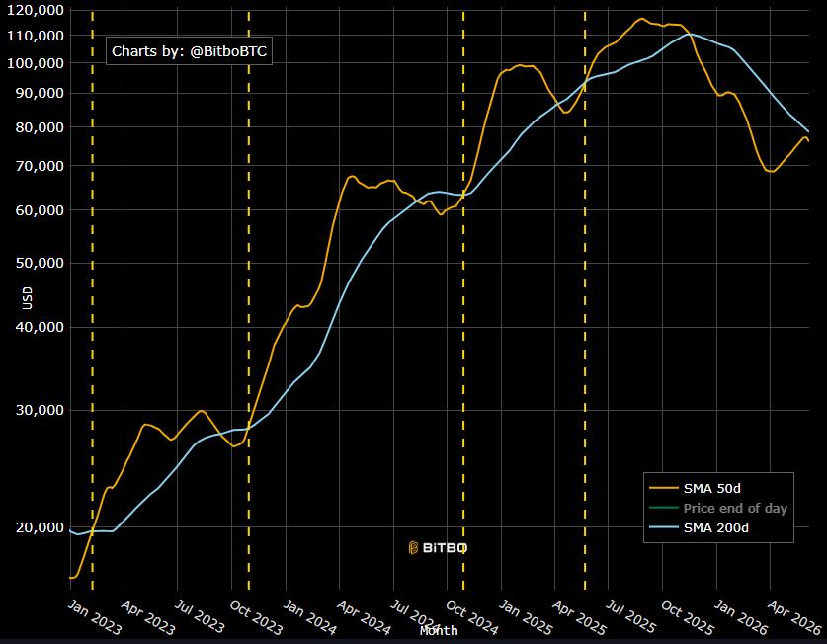827x644 pixels.
Task: Click the light blue SMA 200d legend swatch
Action: tap(664, 527)
